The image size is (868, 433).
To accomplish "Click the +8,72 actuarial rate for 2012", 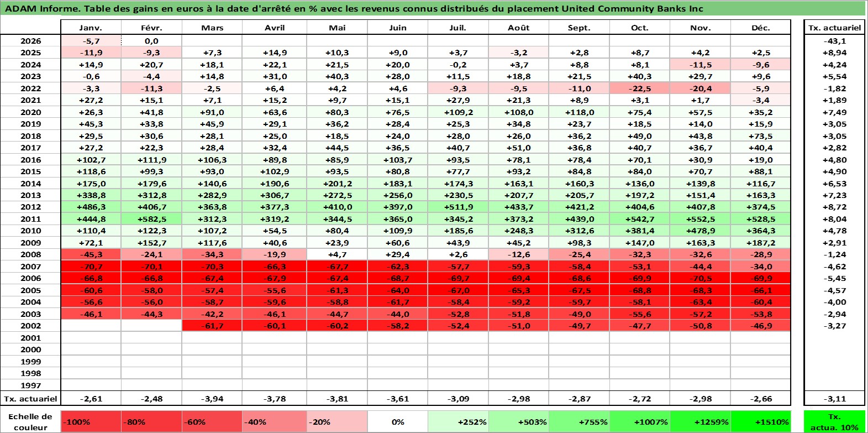I will [834, 207].
